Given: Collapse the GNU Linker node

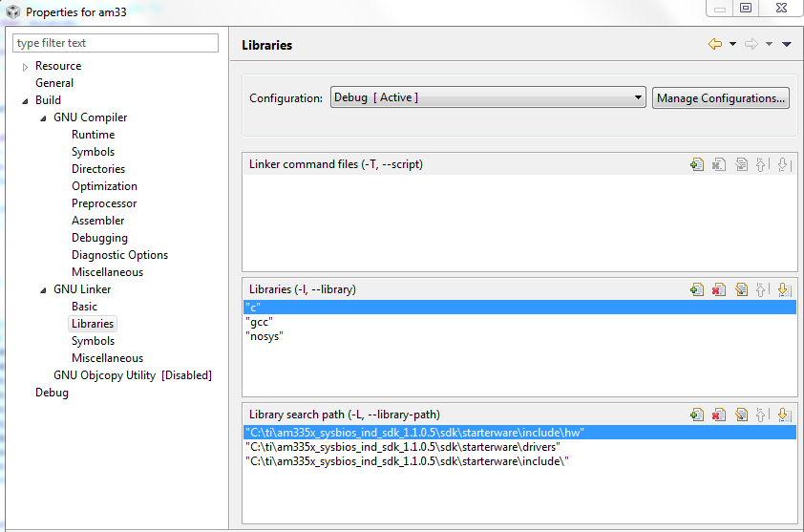Looking at the screenshot, I should (x=43, y=290).
